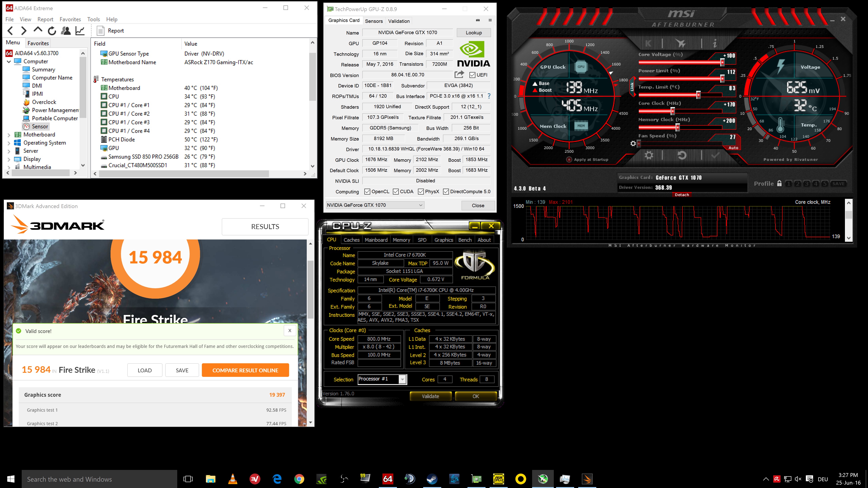The image size is (868, 488).
Task: Click the Core Voltage slider handle
Action: (722, 62)
